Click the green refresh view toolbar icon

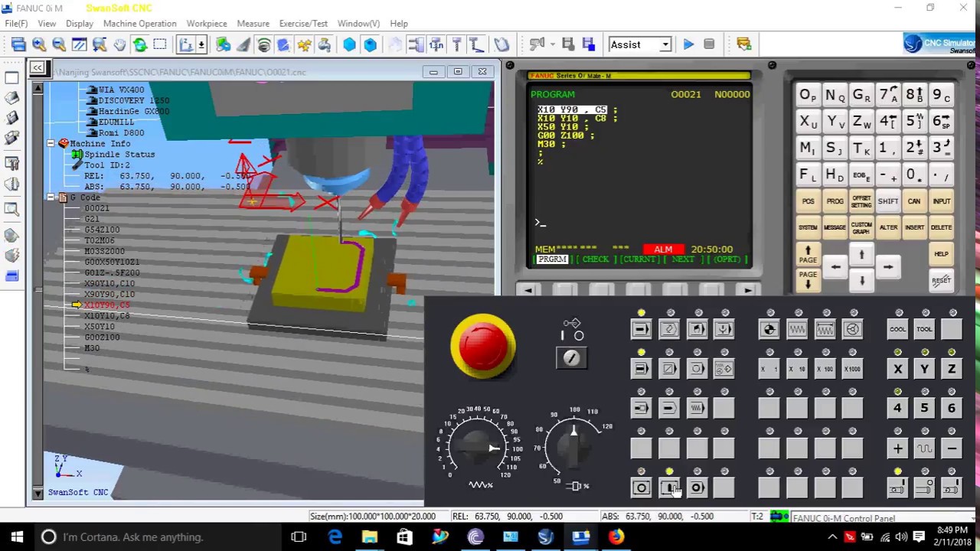140,44
